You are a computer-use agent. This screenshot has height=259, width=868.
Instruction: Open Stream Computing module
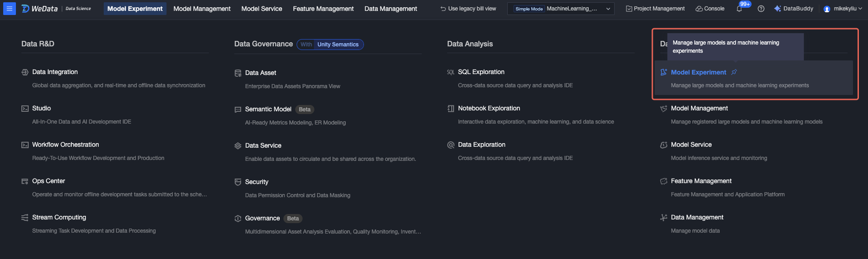click(x=59, y=217)
